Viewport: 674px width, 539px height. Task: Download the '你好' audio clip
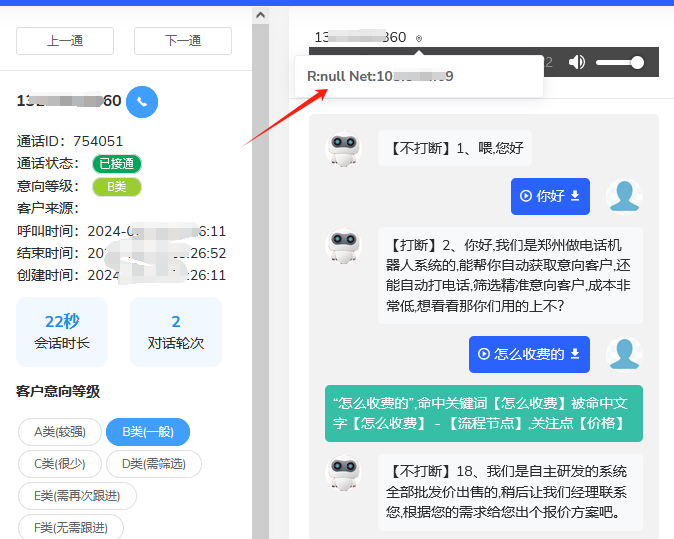(x=575, y=196)
